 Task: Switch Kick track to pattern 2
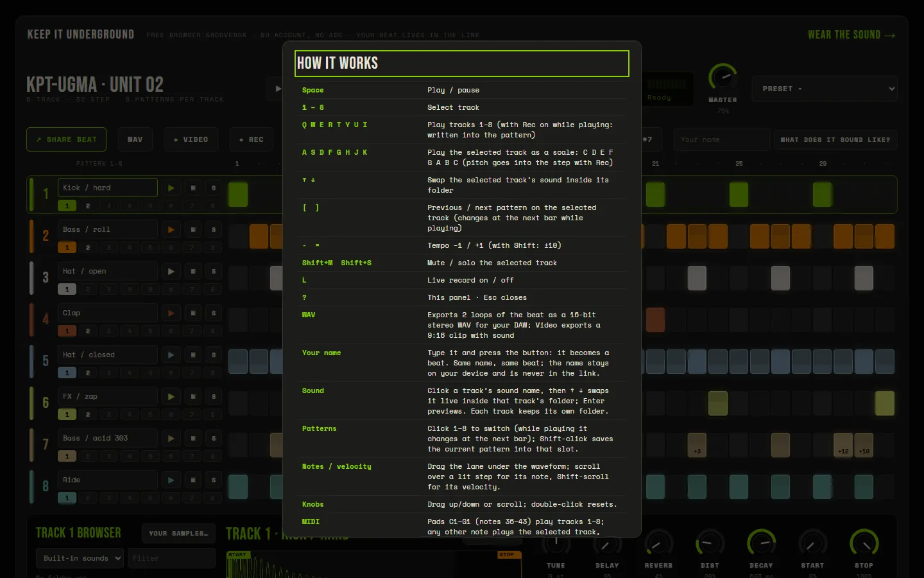(88, 206)
